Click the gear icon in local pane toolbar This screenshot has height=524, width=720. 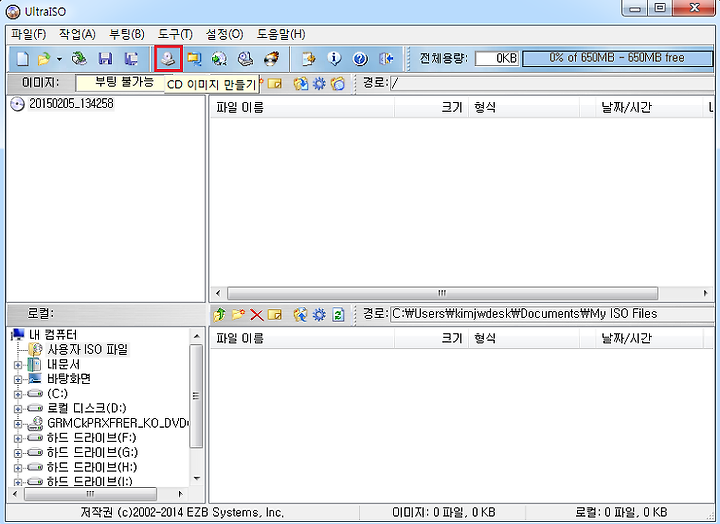point(319,315)
